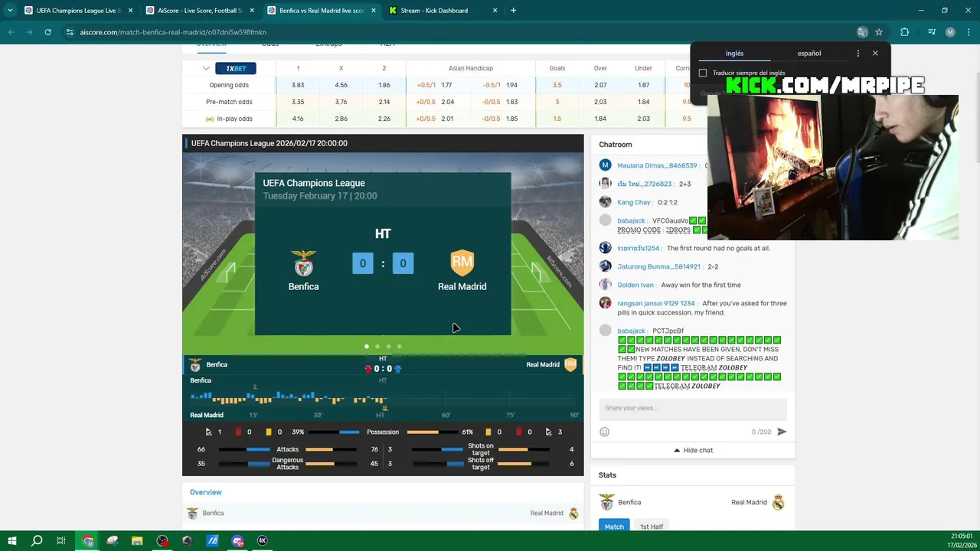Viewport: 980px width, 551px height.
Task: Click the momentum timeline HT marker
Action: pyautogui.click(x=380, y=415)
